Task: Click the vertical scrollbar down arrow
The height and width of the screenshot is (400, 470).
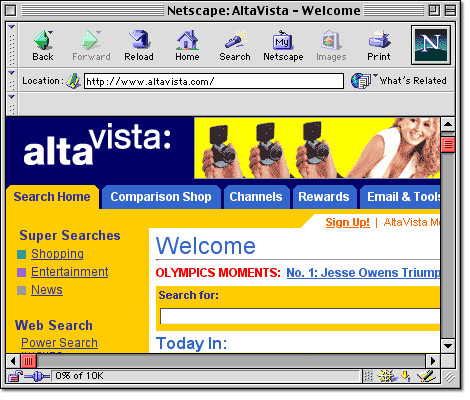Action: click(448, 346)
